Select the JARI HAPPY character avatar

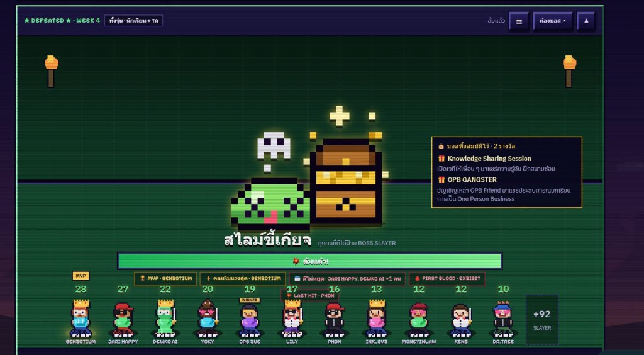point(123,319)
